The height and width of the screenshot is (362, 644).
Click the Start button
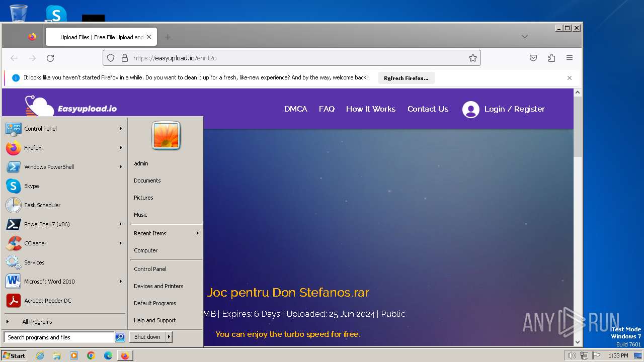tap(14, 355)
